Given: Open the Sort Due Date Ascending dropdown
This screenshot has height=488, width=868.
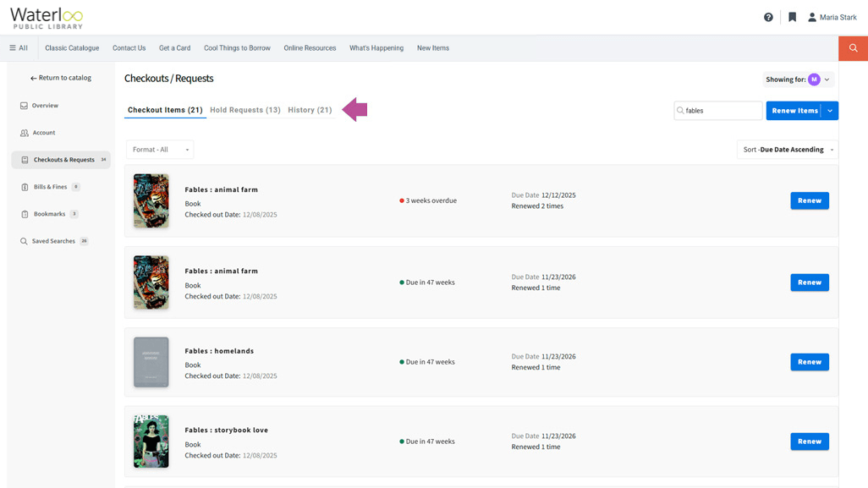Looking at the screenshot, I should tap(786, 149).
